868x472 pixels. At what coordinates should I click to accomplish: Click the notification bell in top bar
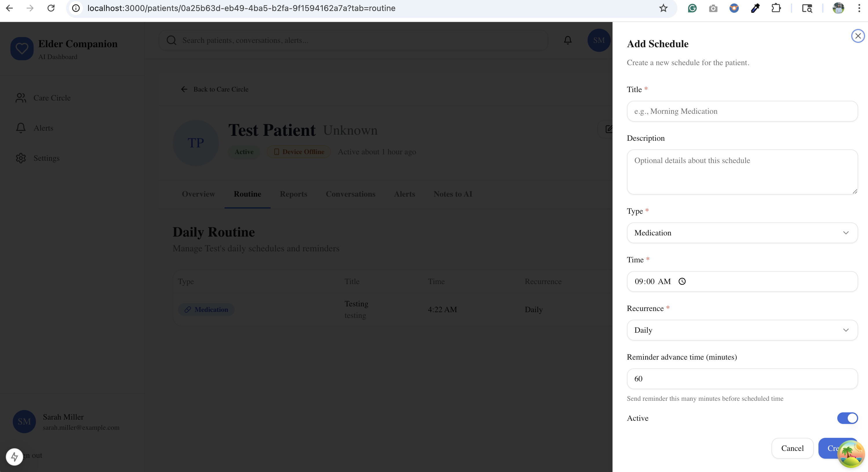pyautogui.click(x=568, y=41)
